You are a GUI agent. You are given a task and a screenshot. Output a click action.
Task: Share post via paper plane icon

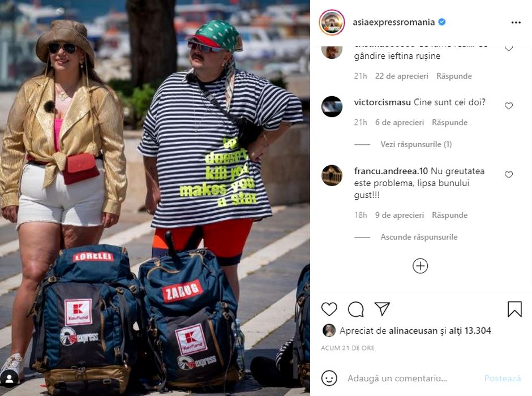(382, 309)
